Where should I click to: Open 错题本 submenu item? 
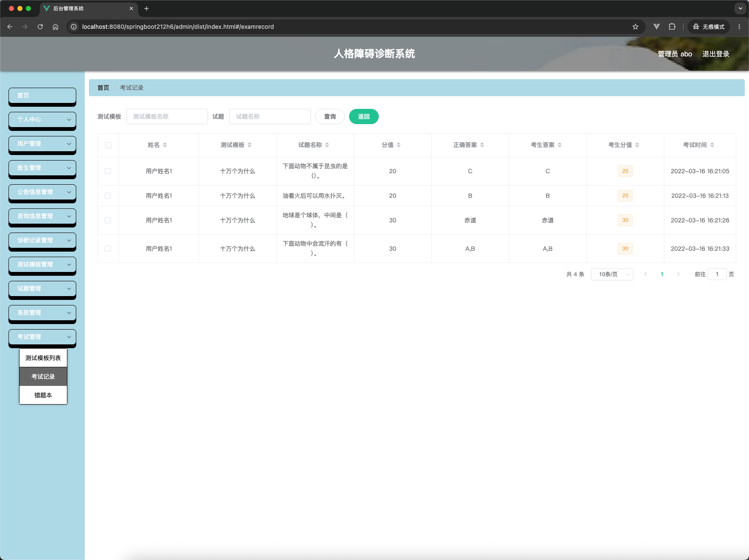[x=43, y=395]
